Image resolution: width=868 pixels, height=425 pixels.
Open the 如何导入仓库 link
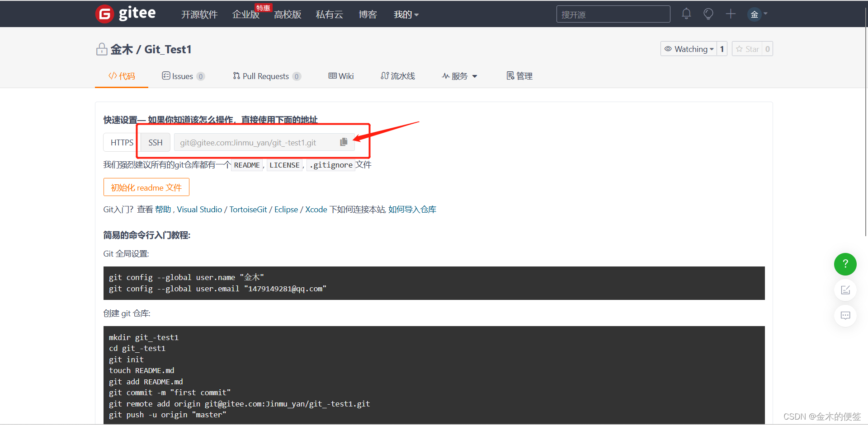(412, 210)
